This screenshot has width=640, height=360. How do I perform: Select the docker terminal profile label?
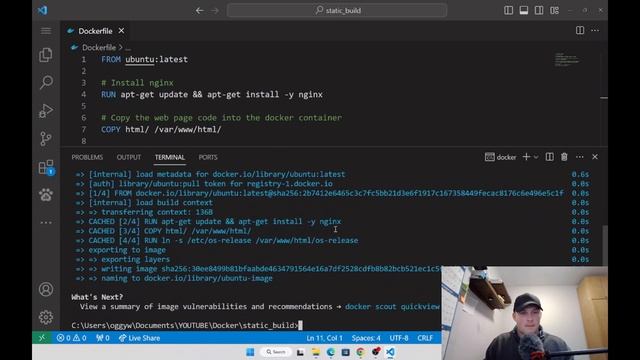point(501,157)
